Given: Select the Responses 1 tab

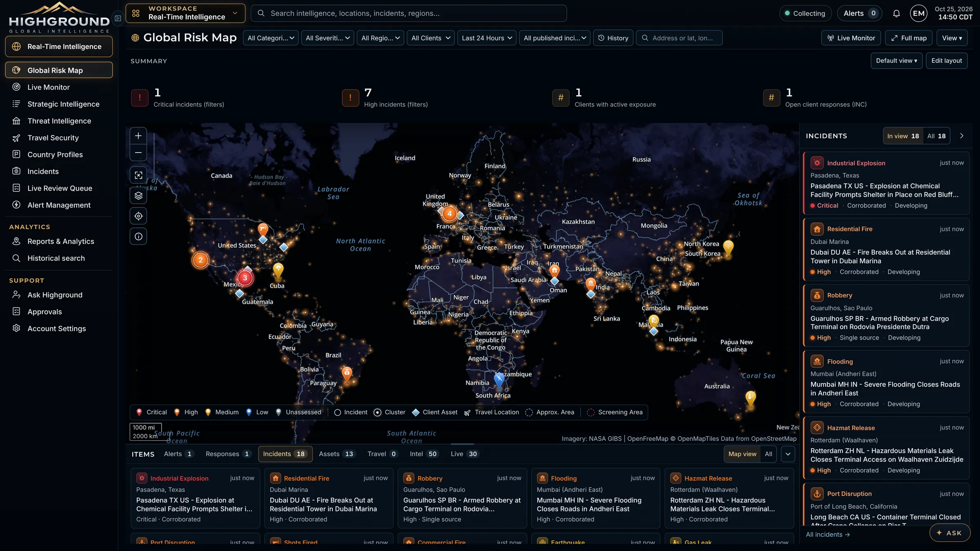Looking at the screenshot, I should tap(228, 454).
